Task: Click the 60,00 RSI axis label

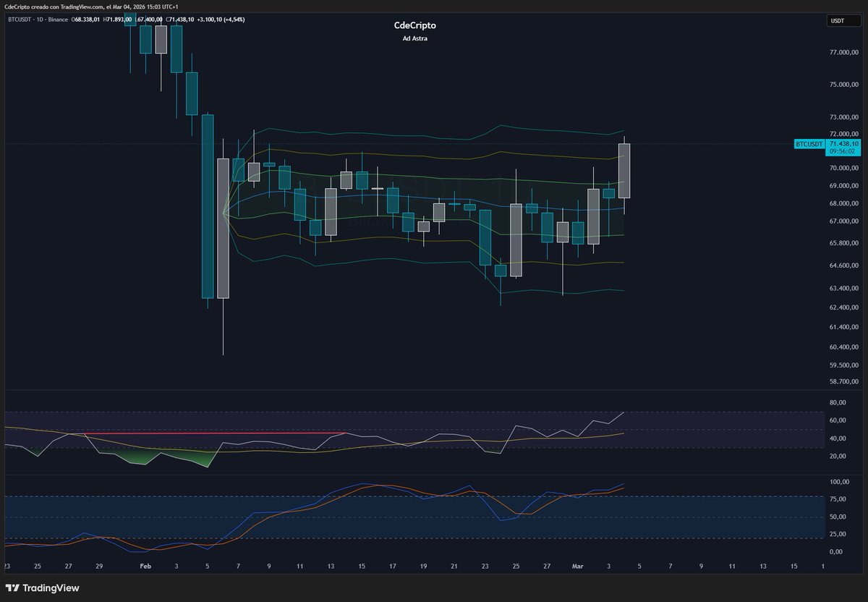Action: [838, 420]
